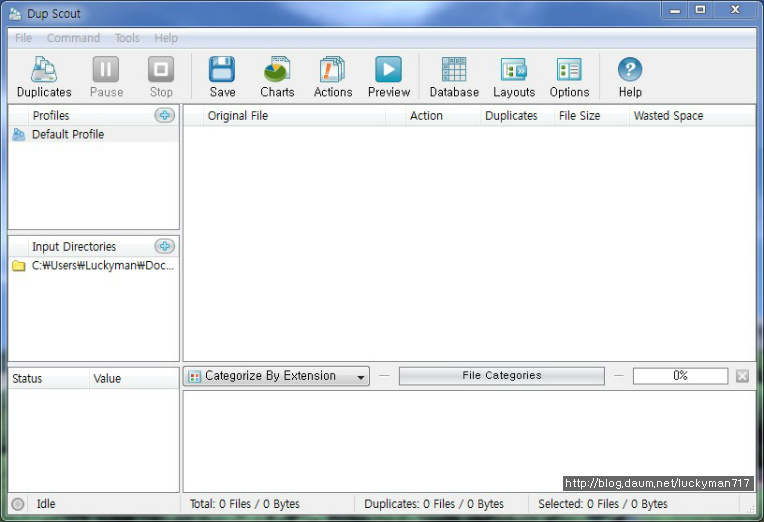Image resolution: width=764 pixels, height=522 pixels.
Task: Open the Tools menu
Action: point(127,38)
